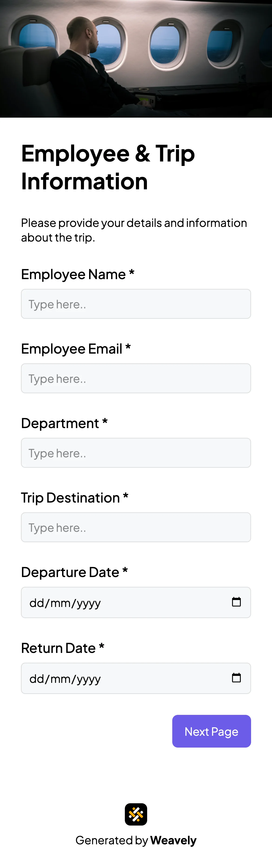
Task: Click the Next Page button
Action: pos(211,731)
